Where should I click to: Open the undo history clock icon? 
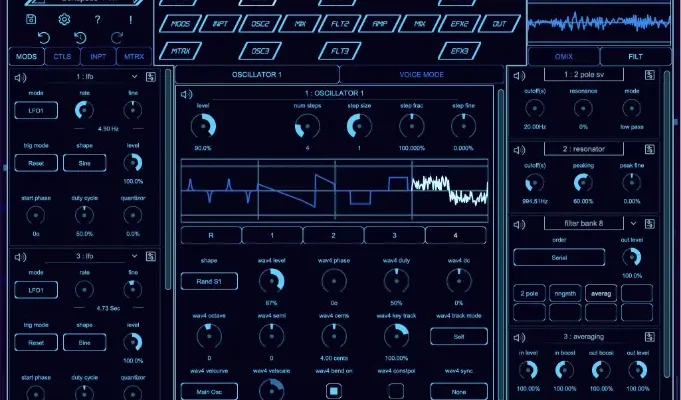[81, 37]
